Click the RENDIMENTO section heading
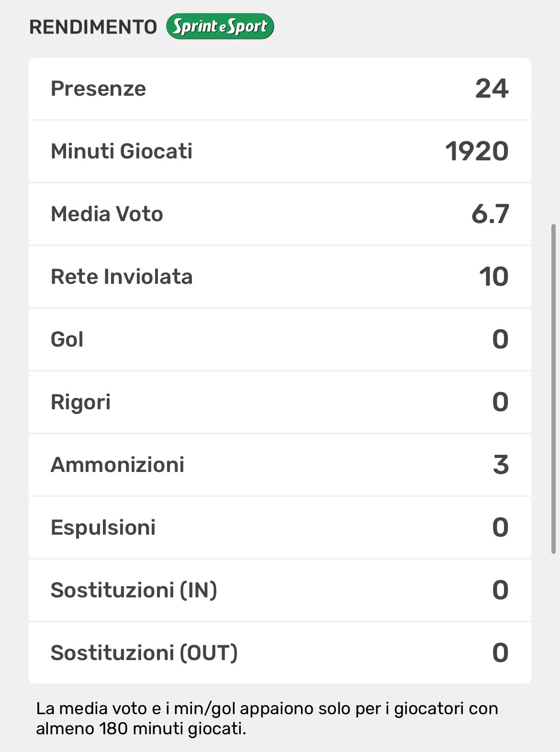The image size is (560, 752). [x=93, y=27]
